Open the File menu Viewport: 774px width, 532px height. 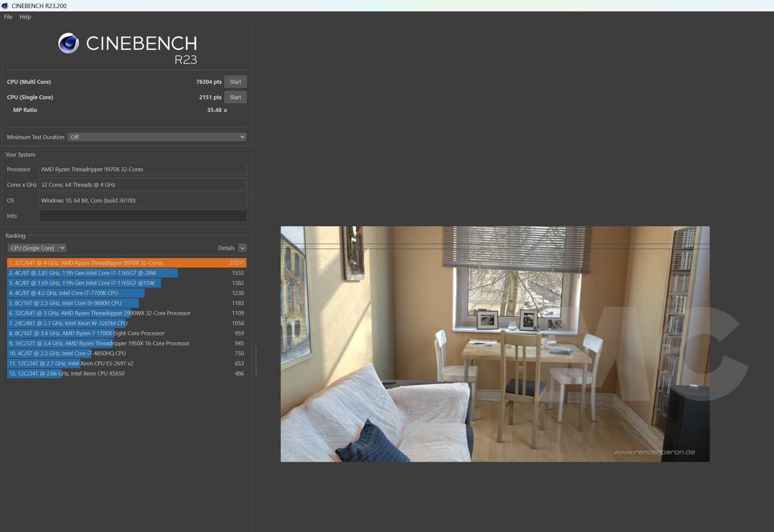(8, 17)
